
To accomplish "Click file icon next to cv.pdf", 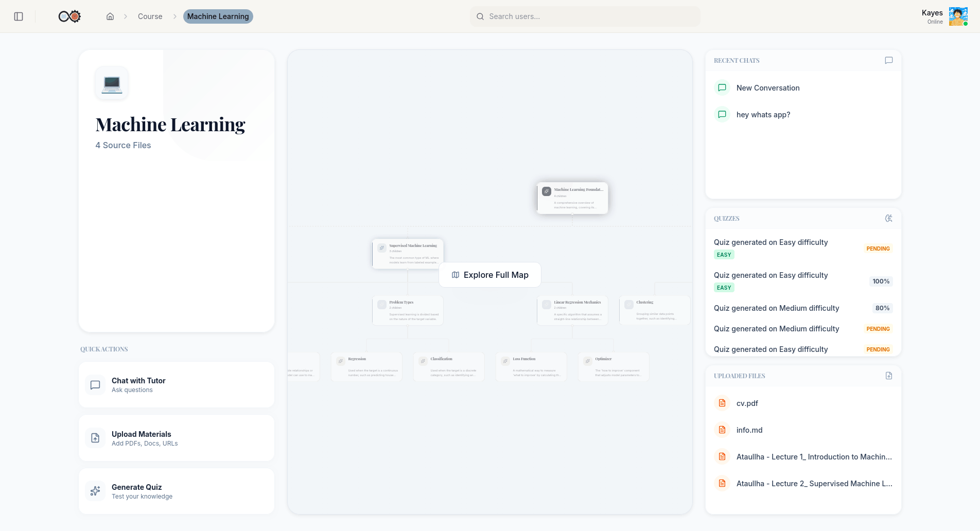I will point(722,403).
